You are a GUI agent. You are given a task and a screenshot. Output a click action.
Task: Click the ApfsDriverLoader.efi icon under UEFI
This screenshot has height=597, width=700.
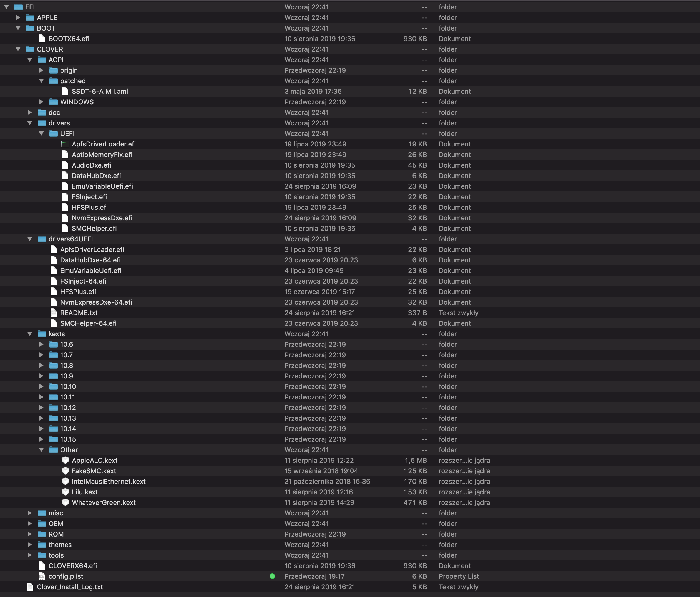point(65,144)
